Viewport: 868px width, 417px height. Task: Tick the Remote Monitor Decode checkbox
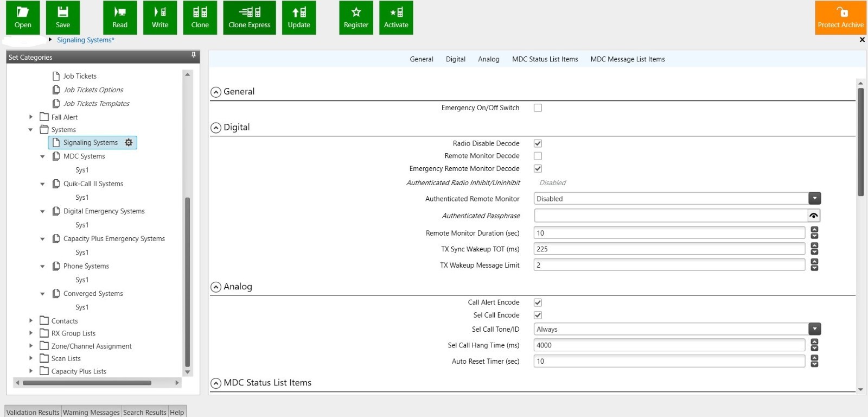coord(538,156)
